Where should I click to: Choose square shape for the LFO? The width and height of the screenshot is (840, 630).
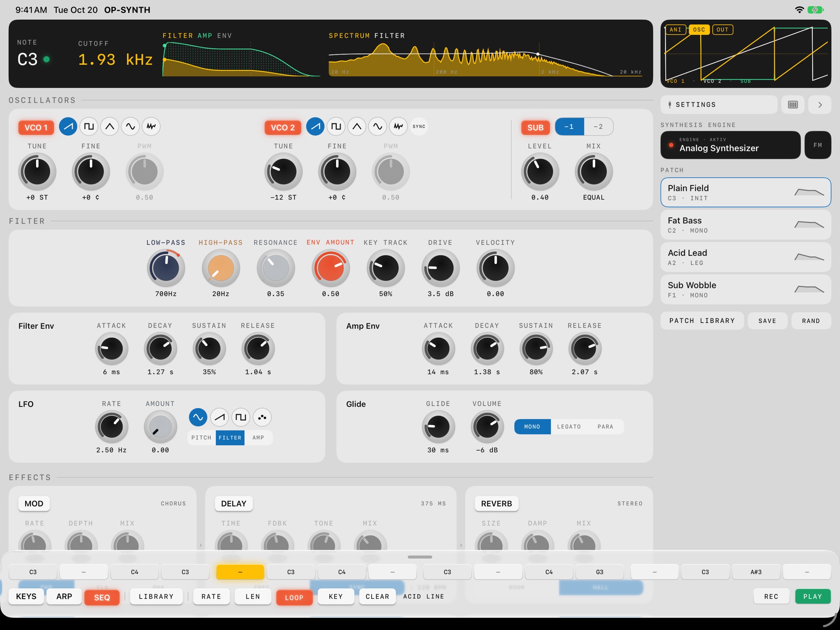(241, 417)
